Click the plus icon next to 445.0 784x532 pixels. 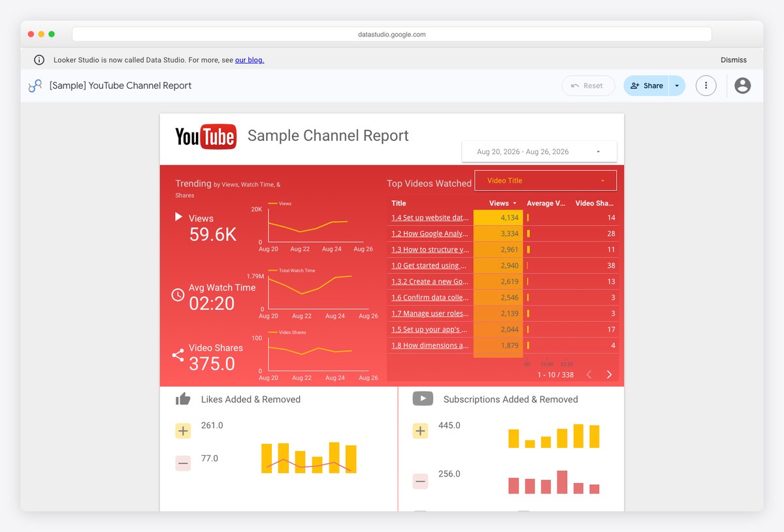[x=420, y=431]
